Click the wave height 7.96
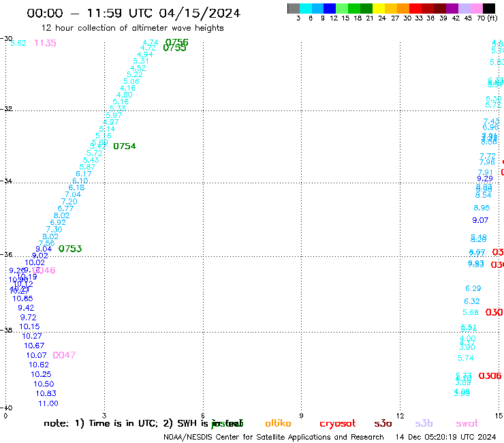This screenshot has width=504, height=443. pos(487,162)
